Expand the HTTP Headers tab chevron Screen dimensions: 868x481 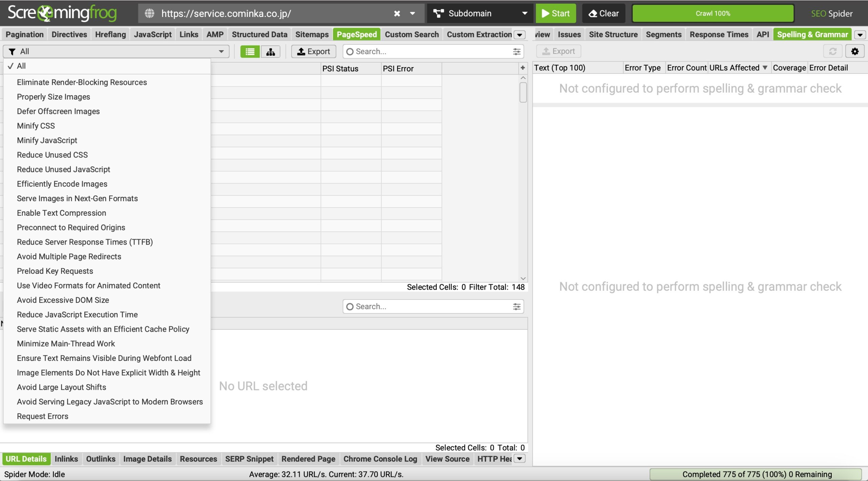[519, 459]
